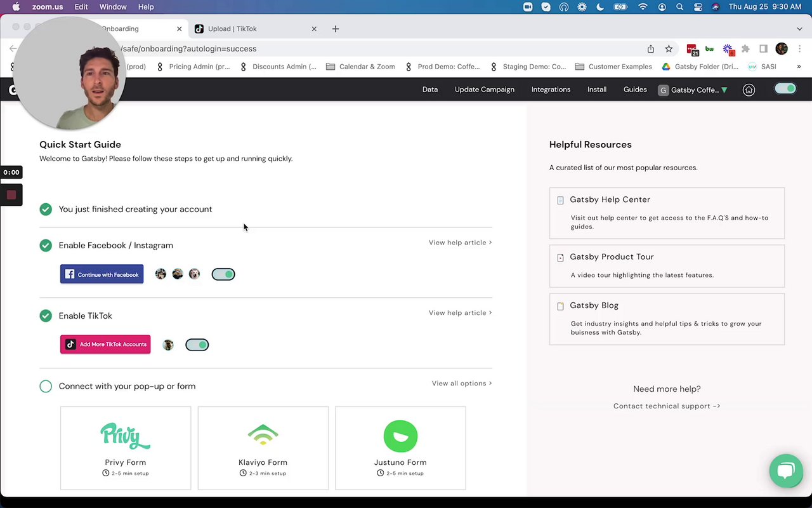Click the third Facebook account avatar

click(x=194, y=274)
